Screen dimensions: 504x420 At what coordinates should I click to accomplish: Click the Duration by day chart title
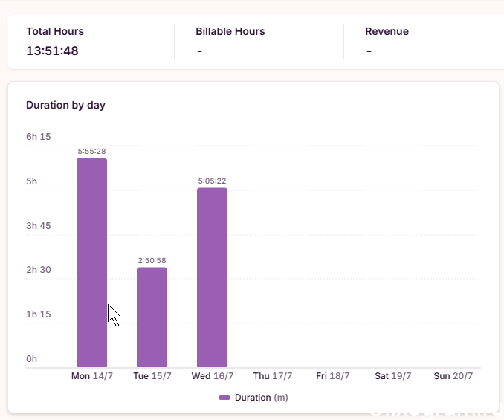[65, 105]
